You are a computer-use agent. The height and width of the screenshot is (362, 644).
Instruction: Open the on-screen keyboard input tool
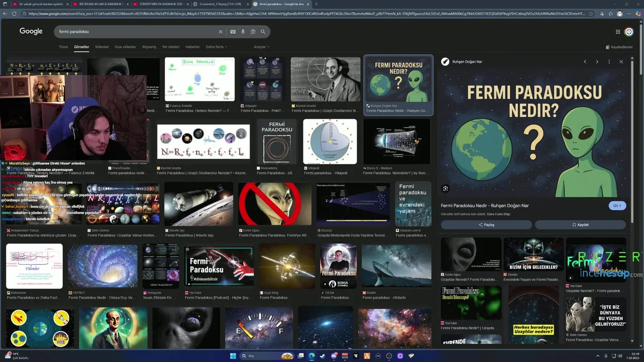[x=233, y=32]
